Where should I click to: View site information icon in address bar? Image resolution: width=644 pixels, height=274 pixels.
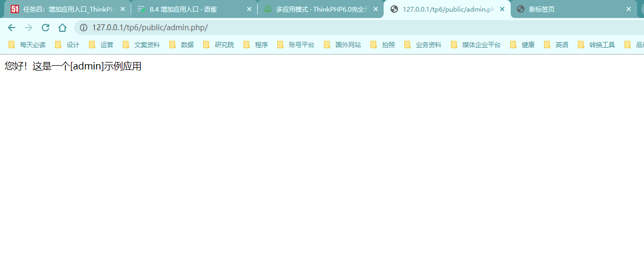pyautogui.click(x=84, y=28)
